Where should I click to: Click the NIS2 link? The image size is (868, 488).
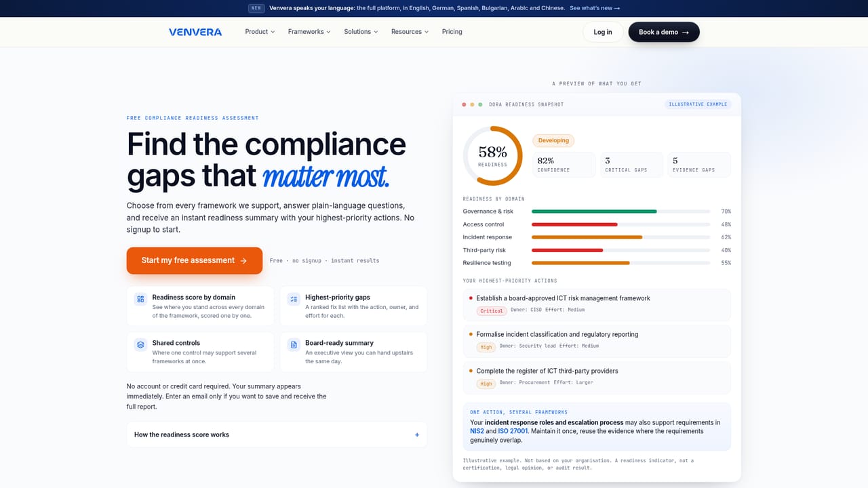coord(477,431)
